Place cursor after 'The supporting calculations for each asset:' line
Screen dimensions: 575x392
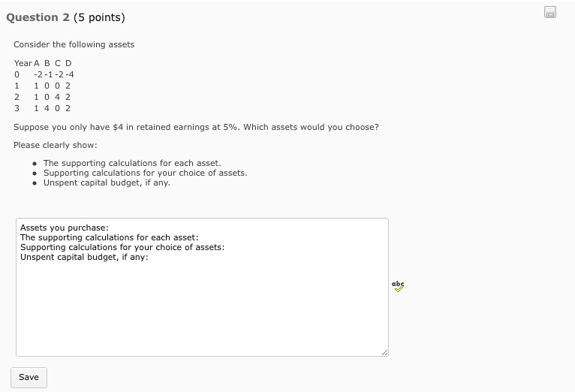[x=199, y=237]
